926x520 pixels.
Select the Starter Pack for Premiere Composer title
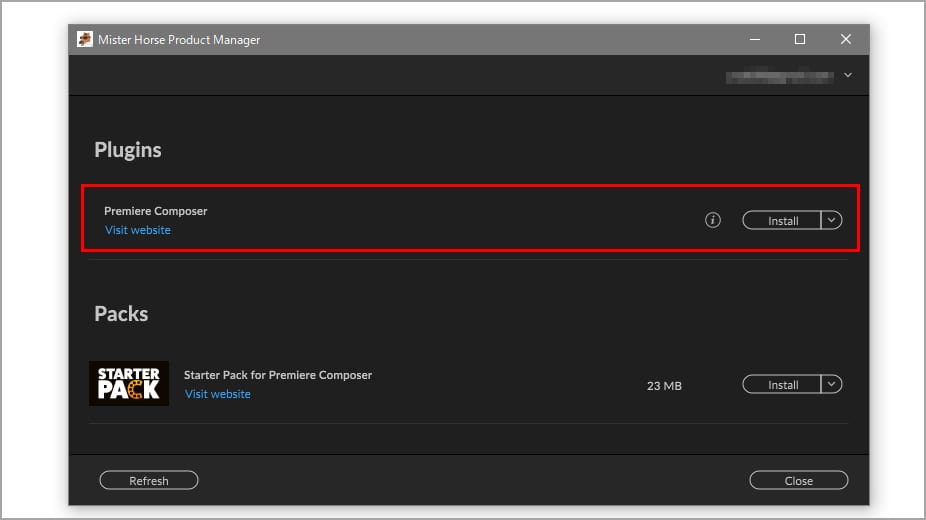click(278, 375)
